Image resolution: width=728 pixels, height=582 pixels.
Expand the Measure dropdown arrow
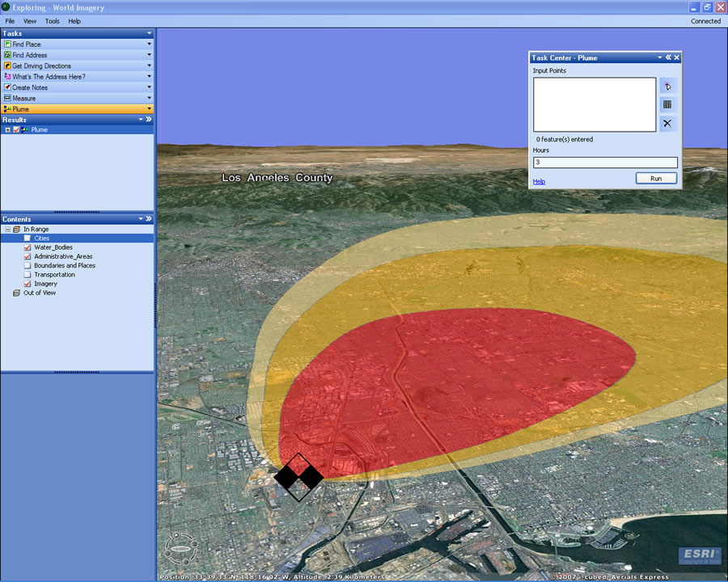click(x=149, y=99)
